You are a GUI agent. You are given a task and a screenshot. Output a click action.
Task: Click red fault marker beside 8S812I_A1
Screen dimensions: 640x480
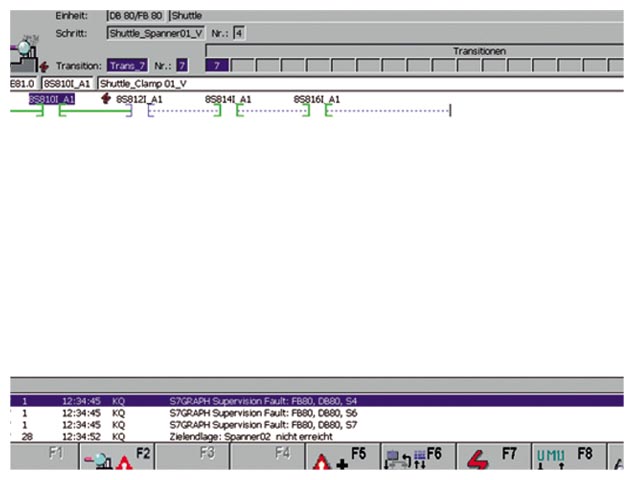(106, 99)
